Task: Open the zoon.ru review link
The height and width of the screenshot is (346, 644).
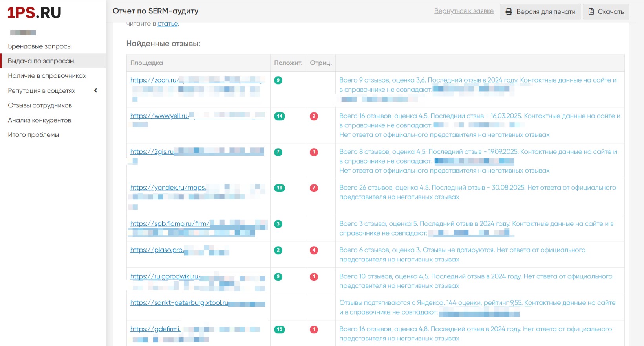Action: (x=154, y=80)
